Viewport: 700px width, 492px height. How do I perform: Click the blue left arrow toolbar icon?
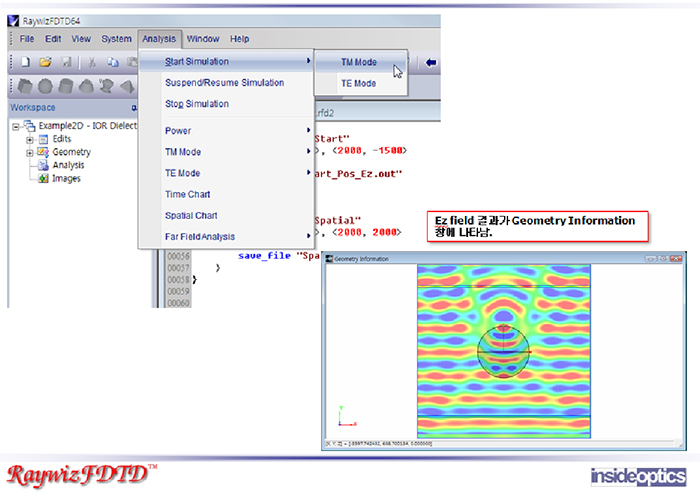click(x=431, y=62)
